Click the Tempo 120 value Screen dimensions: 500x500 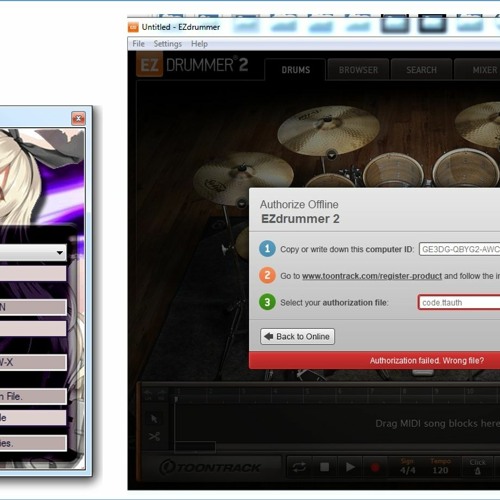[440, 470]
